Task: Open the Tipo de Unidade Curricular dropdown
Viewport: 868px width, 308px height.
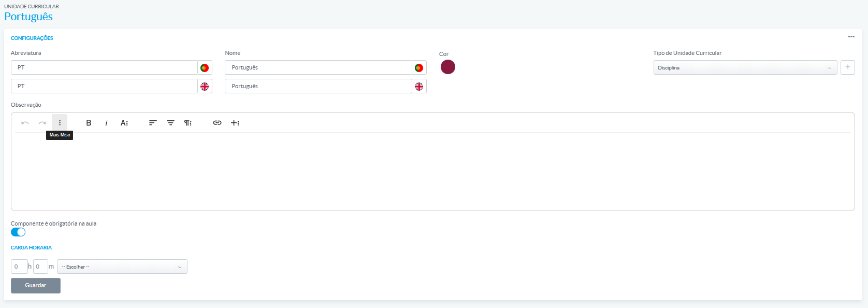Action: (x=745, y=68)
